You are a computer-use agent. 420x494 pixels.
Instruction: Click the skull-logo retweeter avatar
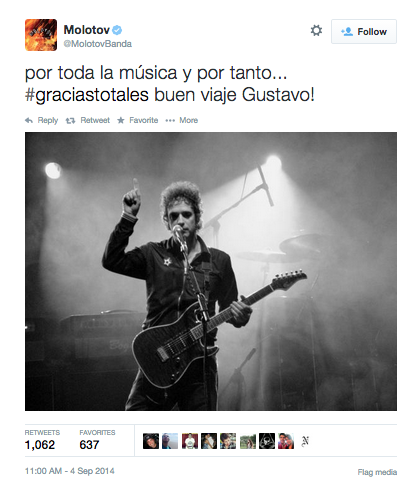click(x=267, y=441)
